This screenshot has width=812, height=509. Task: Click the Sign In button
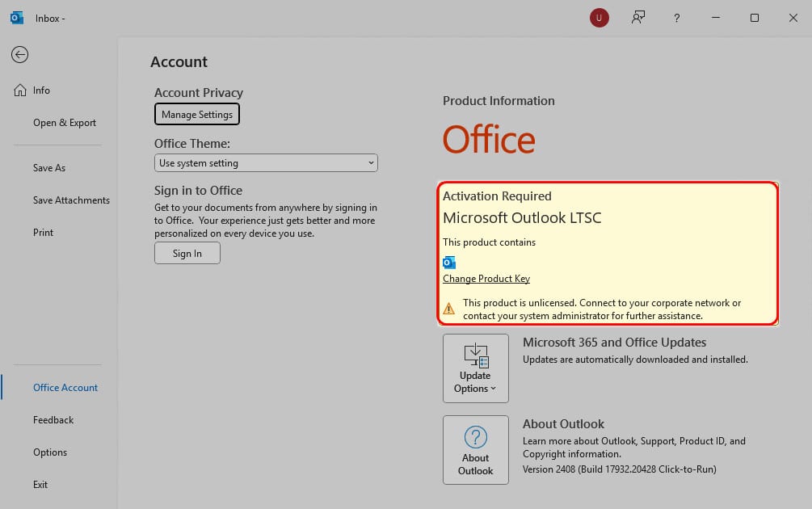[x=187, y=253]
